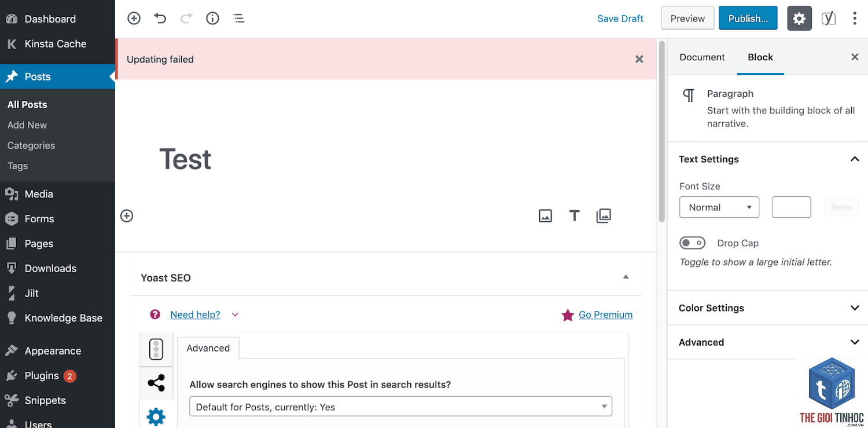This screenshot has width=868, height=428.
Task: Click the Go Premium link
Action: (605, 314)
